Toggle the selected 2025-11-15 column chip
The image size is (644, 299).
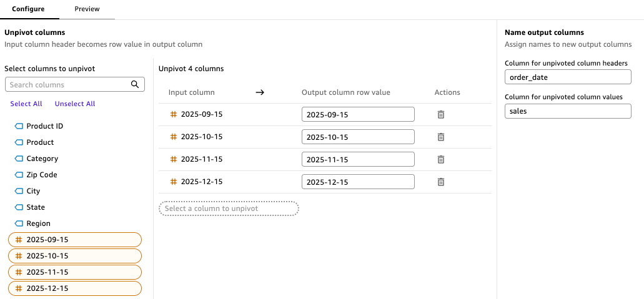(x=75, y=272)
